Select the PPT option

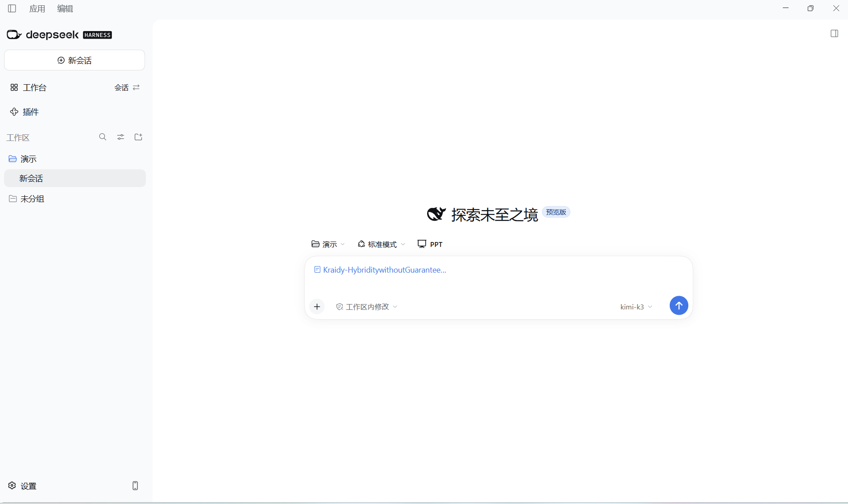click(430, 244)
